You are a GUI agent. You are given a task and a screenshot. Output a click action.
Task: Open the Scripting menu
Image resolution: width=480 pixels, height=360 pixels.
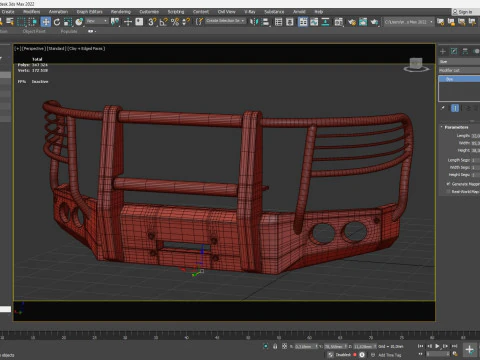pyautogui.click(x=176, y=12)
